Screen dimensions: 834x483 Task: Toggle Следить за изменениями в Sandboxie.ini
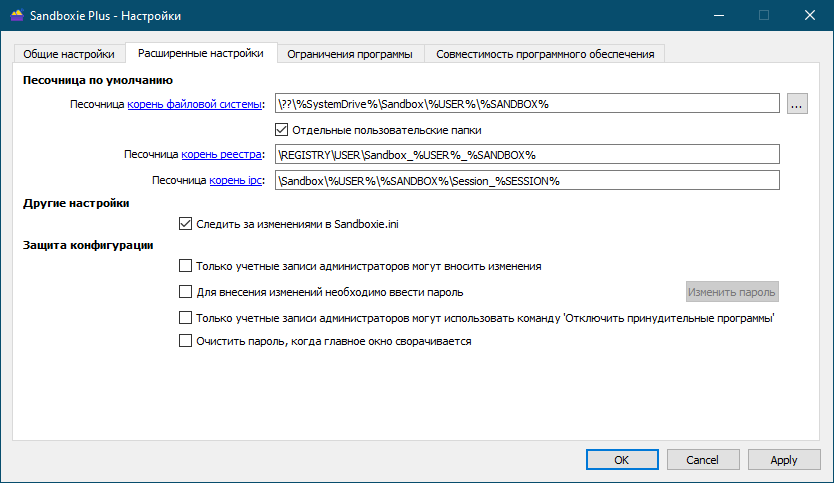coord(185,224)
